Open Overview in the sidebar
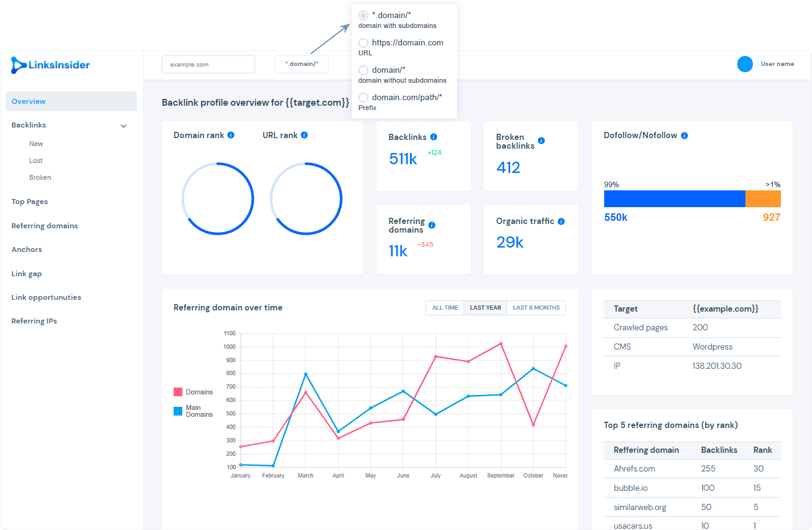 click(x=71, y=101)
